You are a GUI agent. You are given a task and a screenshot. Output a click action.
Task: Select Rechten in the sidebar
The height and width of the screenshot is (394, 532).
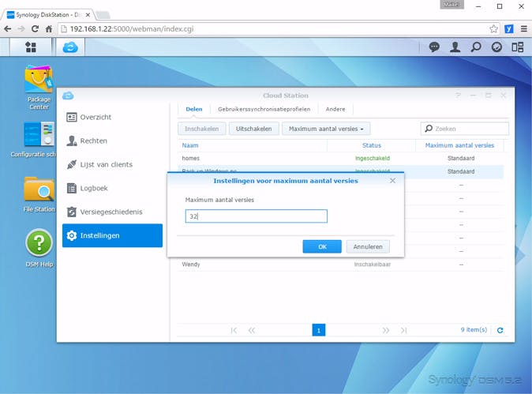point(113,141)
